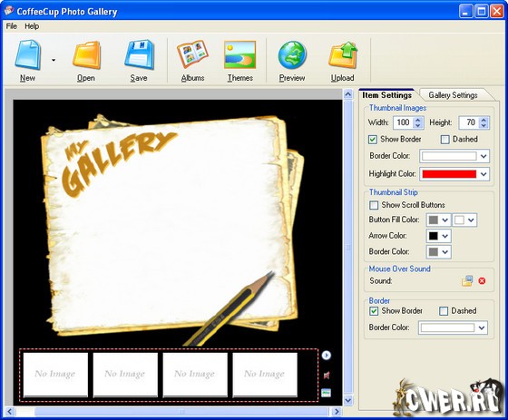Click the Border section Border Color swatch

[447, 327]
